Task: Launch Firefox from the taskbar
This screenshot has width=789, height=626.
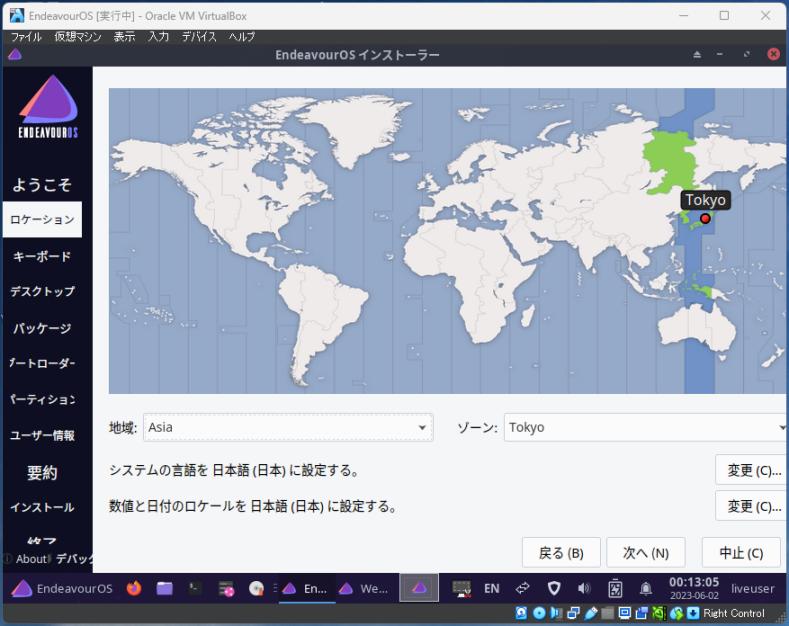Action: (134, 588)
